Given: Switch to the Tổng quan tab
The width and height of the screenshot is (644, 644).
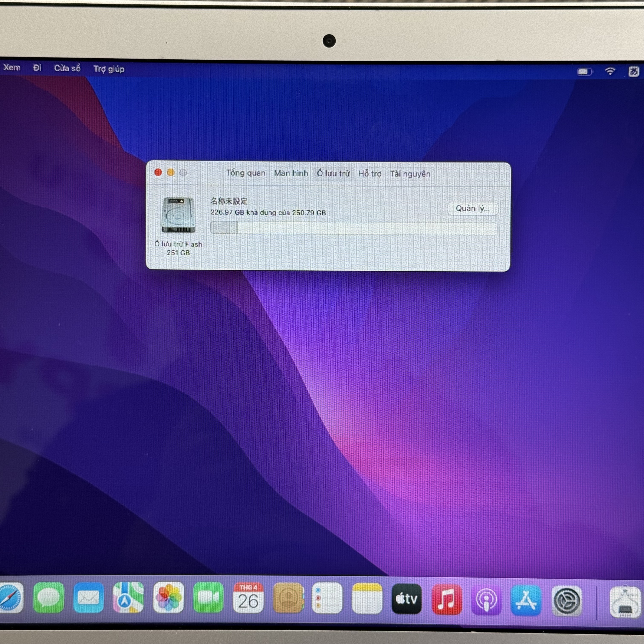Looking at the screenshot, I should [246, 173].
